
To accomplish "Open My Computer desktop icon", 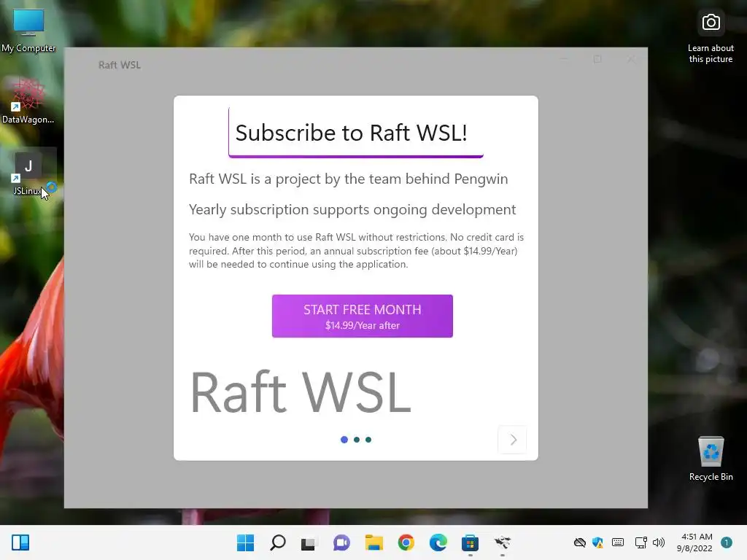I will (28, 31).
